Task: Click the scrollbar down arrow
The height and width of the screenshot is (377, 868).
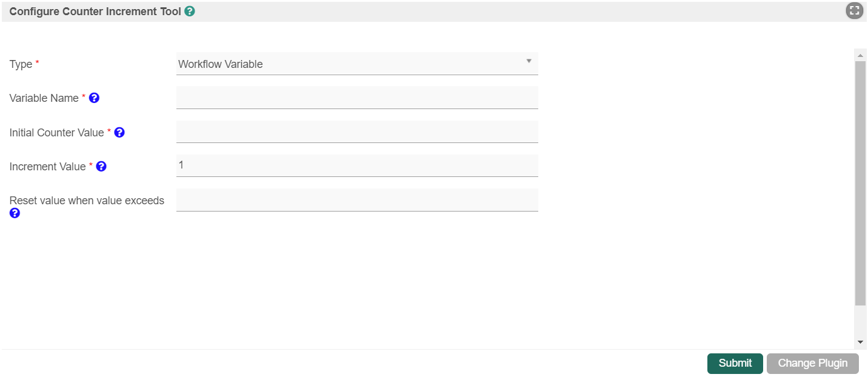Action: pos(860,342)
